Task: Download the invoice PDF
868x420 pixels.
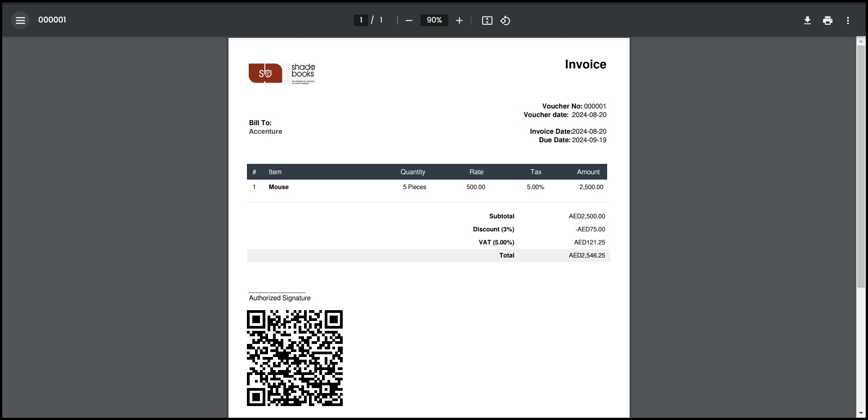Action: point(807,20)
